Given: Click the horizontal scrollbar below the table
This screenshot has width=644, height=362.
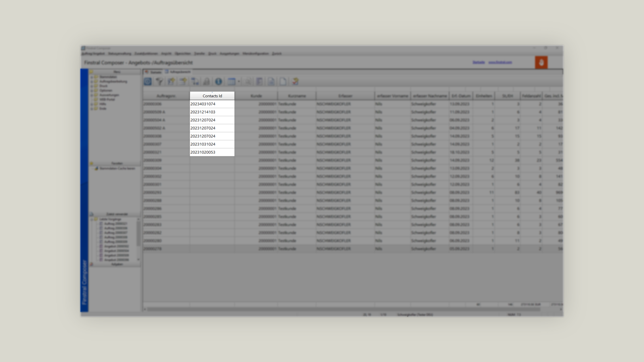Looking at the screenshot, I should (x=342, y=309).
